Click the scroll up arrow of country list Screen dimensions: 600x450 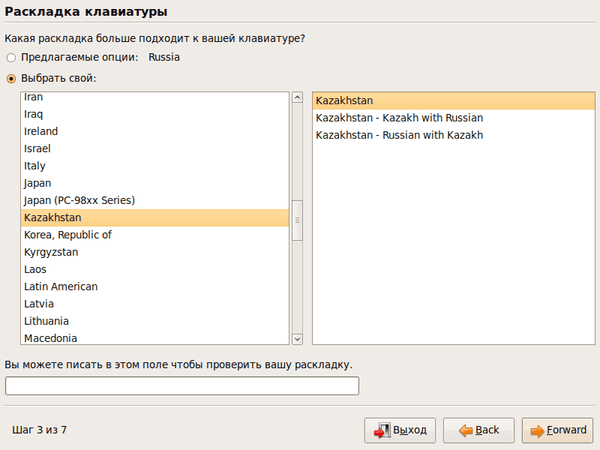coord(297,98)
